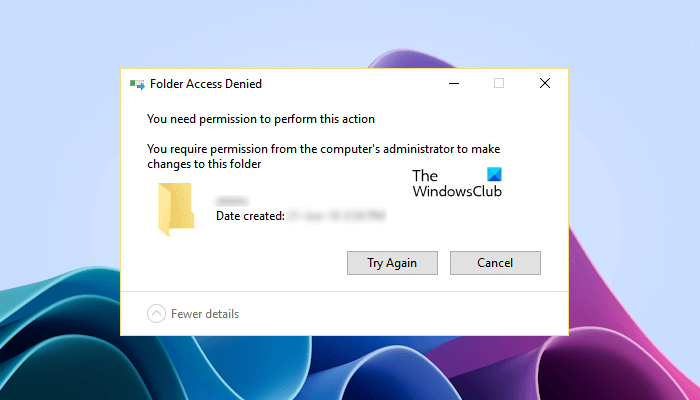The width and height of the screenshot is (700, 400).
Task: Click the Folder Access Denied title text
Action: (x=205, y=84)
